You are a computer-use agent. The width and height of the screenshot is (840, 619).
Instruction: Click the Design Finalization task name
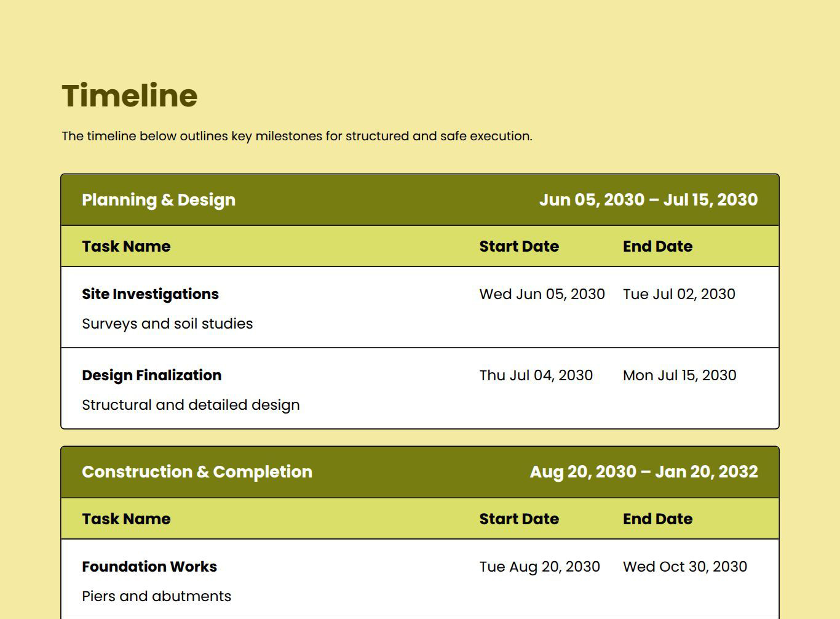[x=151, y=375]
